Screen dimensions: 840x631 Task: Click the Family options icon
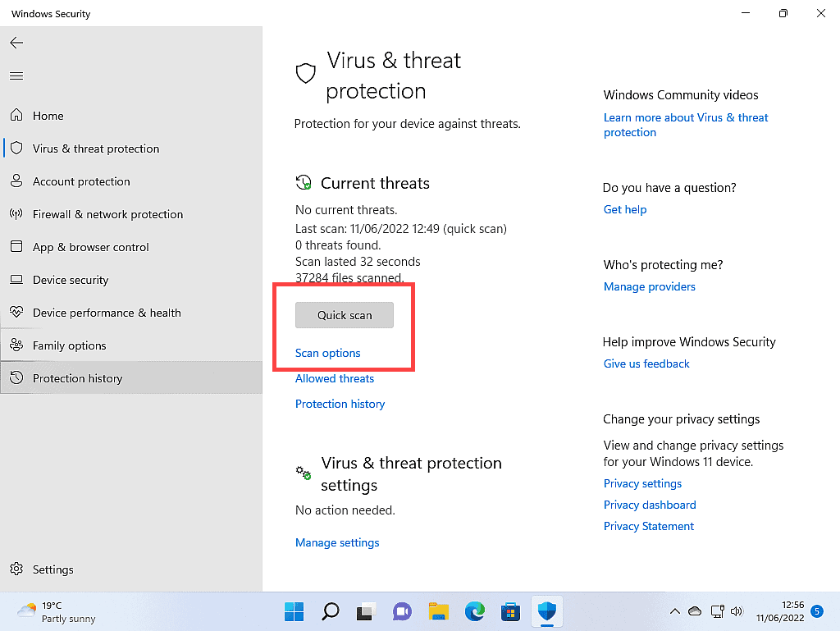16,345
